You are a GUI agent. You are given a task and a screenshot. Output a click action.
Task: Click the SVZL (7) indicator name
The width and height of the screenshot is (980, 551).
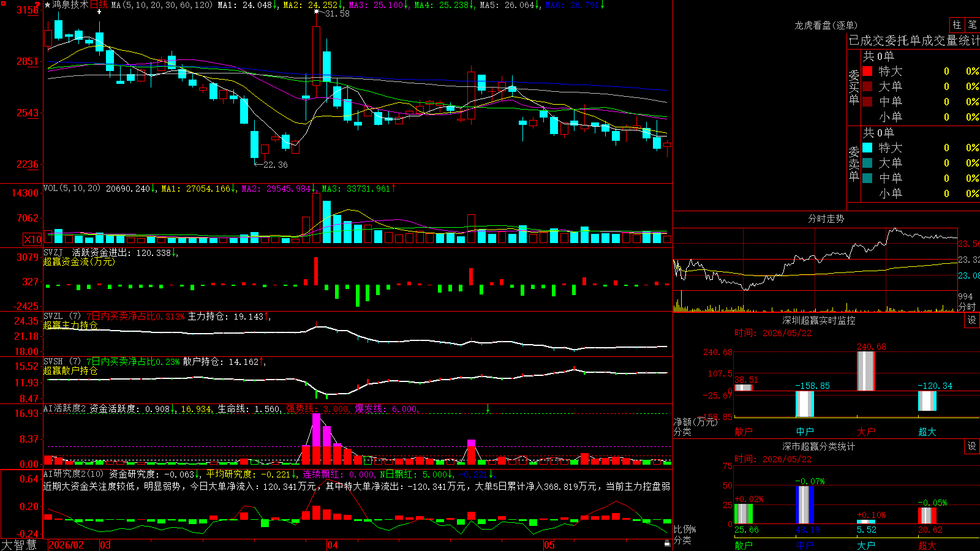tap(62, 317)
